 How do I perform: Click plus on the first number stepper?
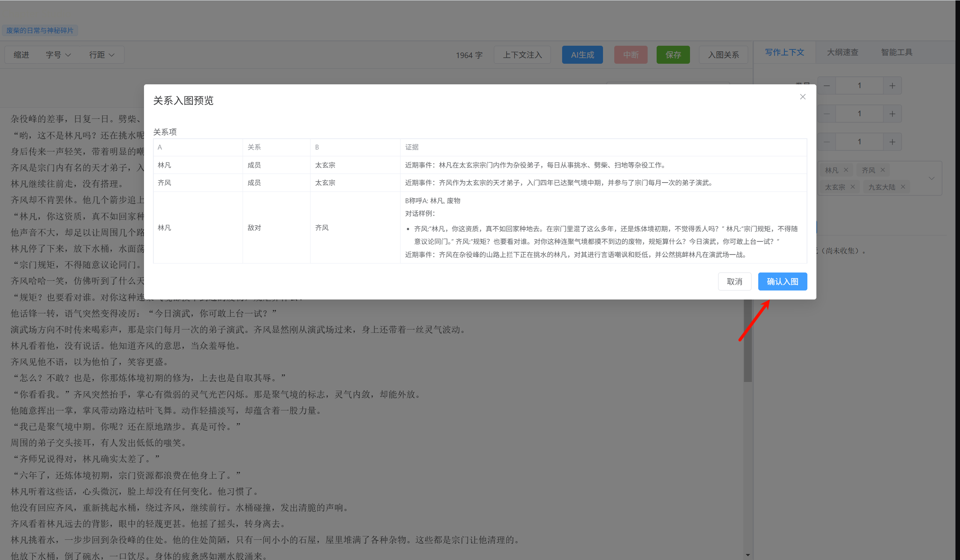tap(892, 86)
